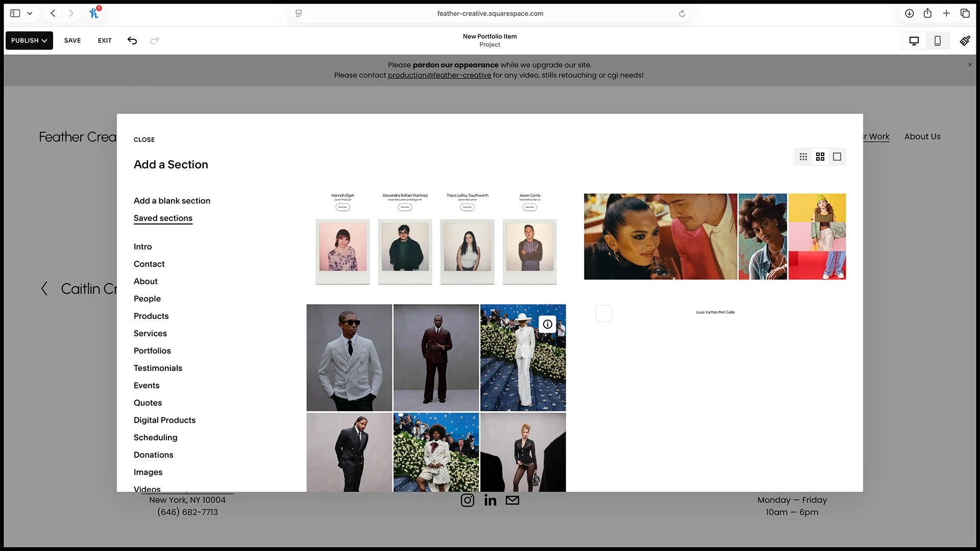Dismiss the pardon our appearance banner
Image resolution: width=980 pixels, height=551 pixels.
click(x=969, y=65)
